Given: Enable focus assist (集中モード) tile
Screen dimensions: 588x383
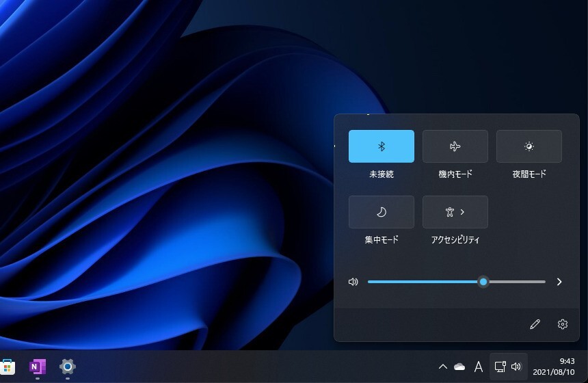Looking at the screenshot, I should click(382, 212).
